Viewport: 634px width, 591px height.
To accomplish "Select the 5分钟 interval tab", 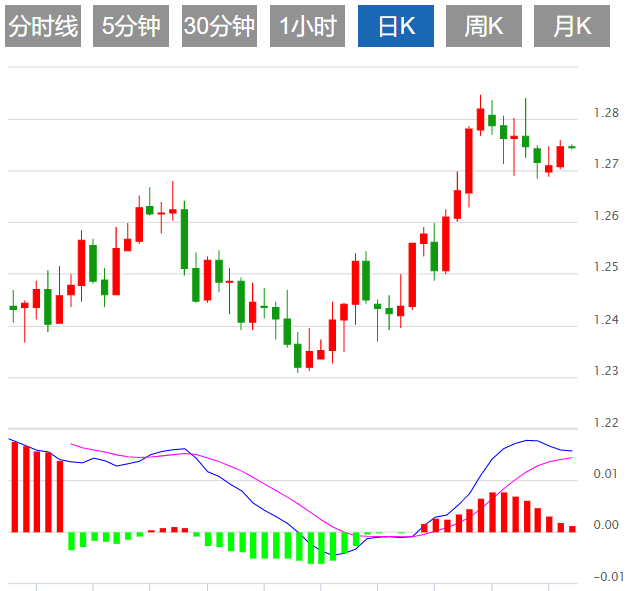I will coord(131,26).
